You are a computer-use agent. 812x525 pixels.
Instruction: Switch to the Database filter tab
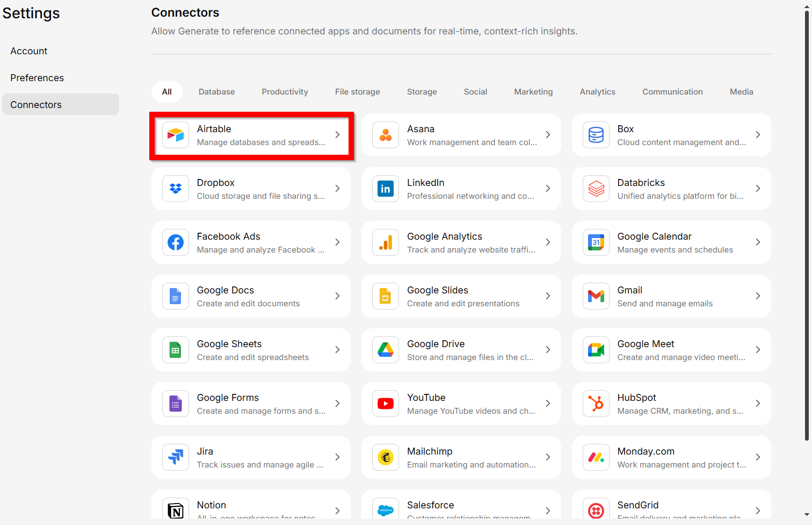(x=216, y=92)
